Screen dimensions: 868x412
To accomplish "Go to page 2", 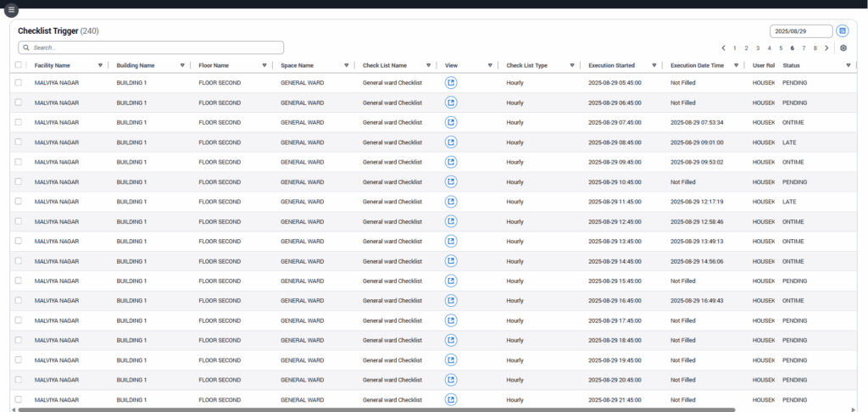I will tap(746, 48).
